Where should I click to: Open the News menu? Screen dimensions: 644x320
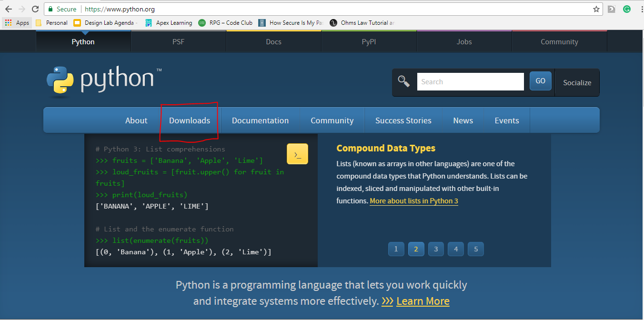click(x=463, y=120)
